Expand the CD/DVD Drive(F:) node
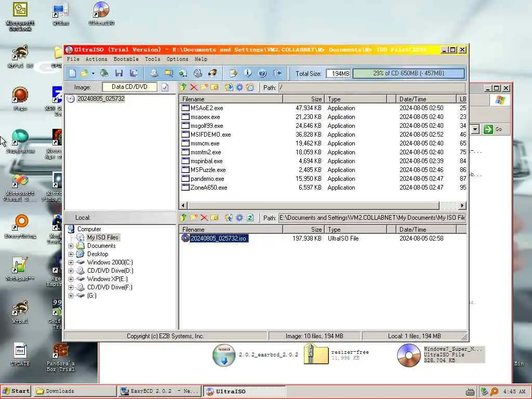 click(71, 287)
